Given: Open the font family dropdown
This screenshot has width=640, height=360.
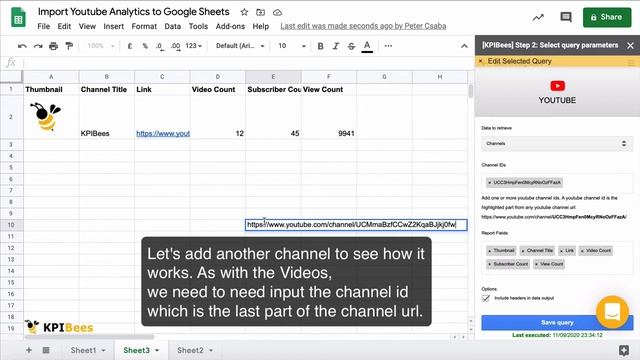Looking at the screenshot, I should (x=240, y=46).
